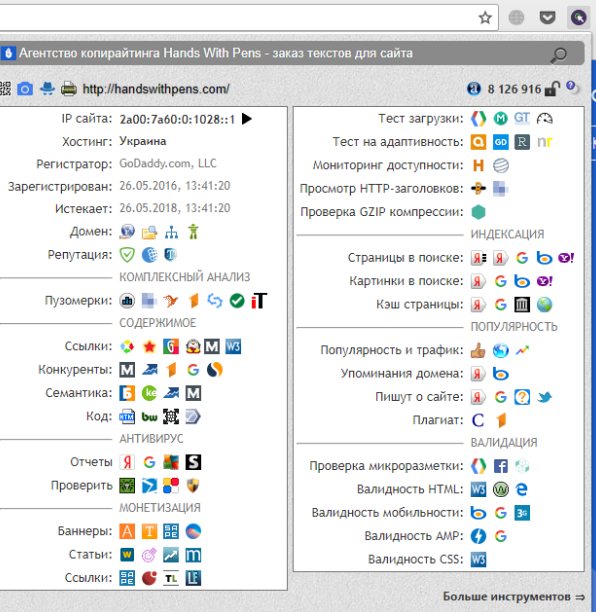This screenshot has height=612, width=596.
Task: Click the Yahoo icon in Картинки в поиске row
Action: pyautogui.click(x=544, y=281)
